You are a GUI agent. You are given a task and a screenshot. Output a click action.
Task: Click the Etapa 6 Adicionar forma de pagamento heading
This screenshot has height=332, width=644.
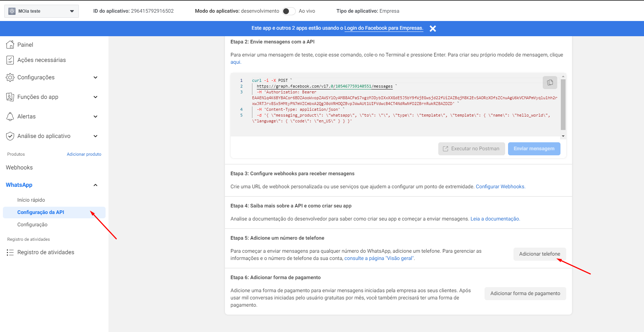point(276,277)
